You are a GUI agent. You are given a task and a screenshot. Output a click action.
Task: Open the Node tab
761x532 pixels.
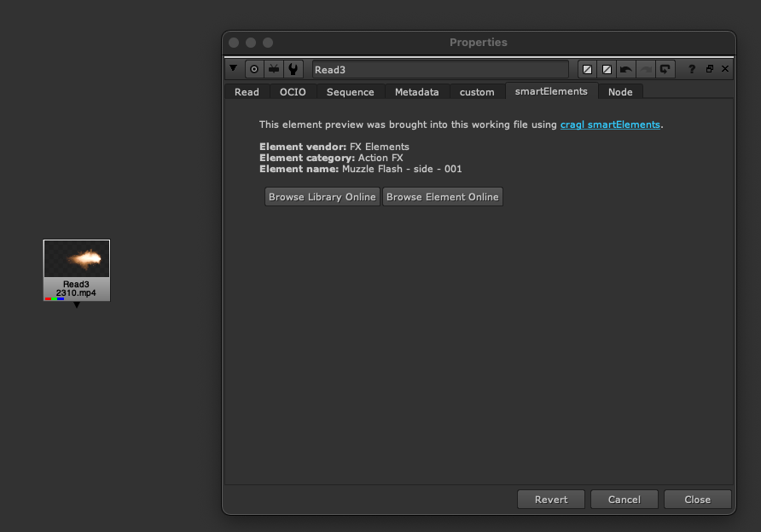pyautogui.click(x=620, y=92)
